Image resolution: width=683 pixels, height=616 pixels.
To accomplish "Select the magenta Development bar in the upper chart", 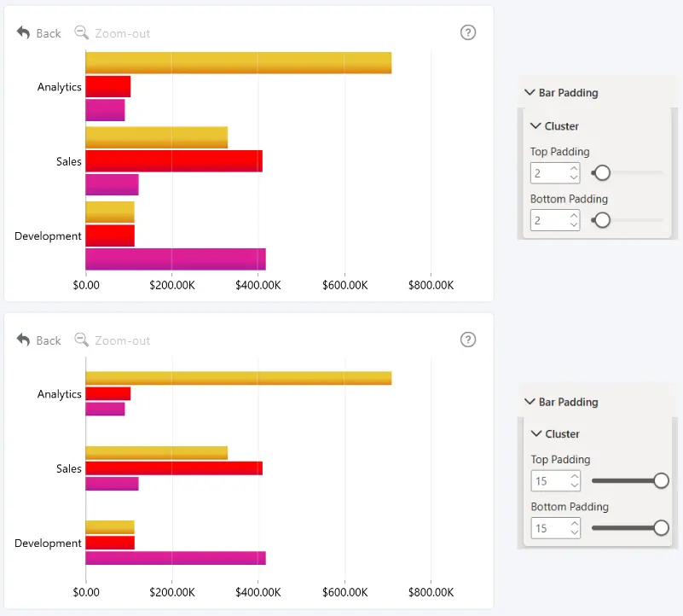I will 176,259.
